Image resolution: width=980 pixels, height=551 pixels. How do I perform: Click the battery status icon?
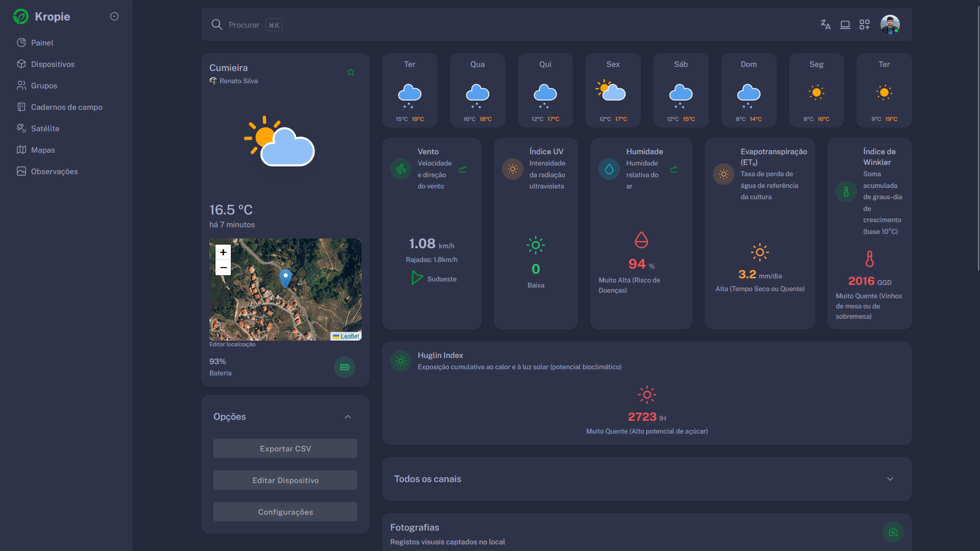(x=345, y=367)
